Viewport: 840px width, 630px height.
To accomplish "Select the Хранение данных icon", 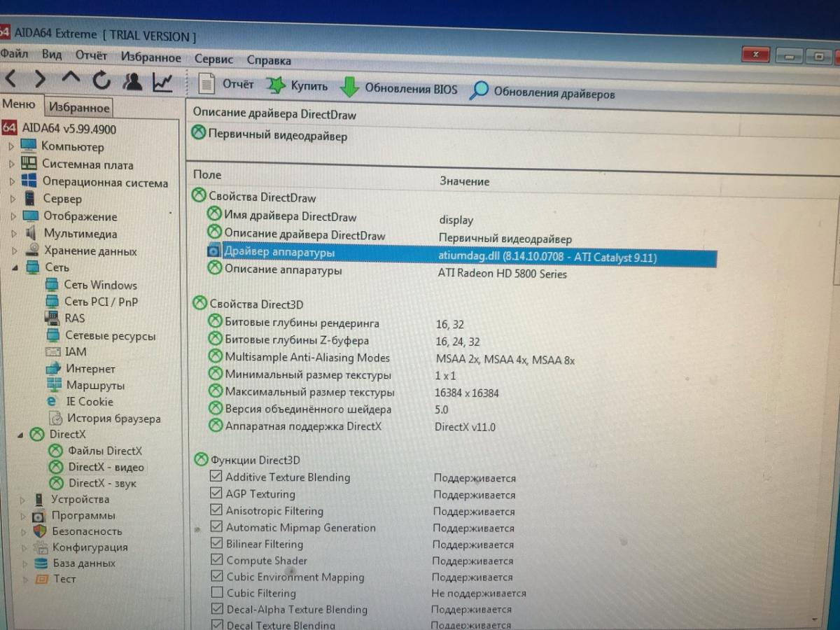I will click(31, 250).
